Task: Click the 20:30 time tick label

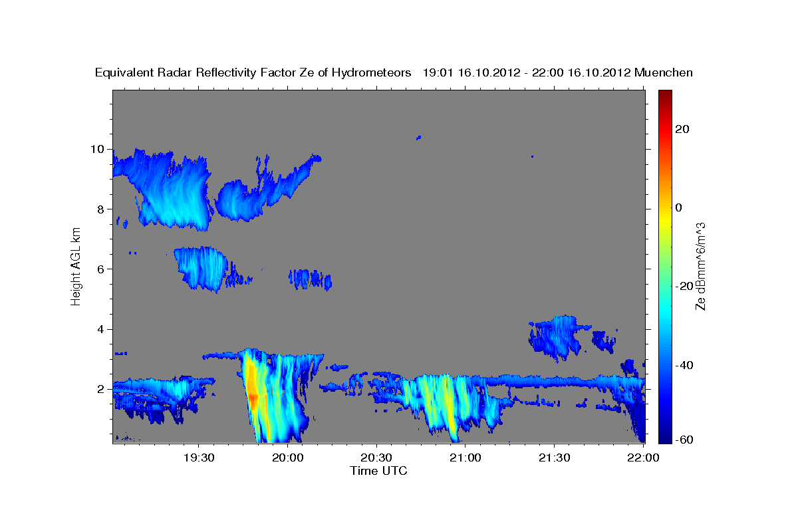Action: (x=376, y=458)
